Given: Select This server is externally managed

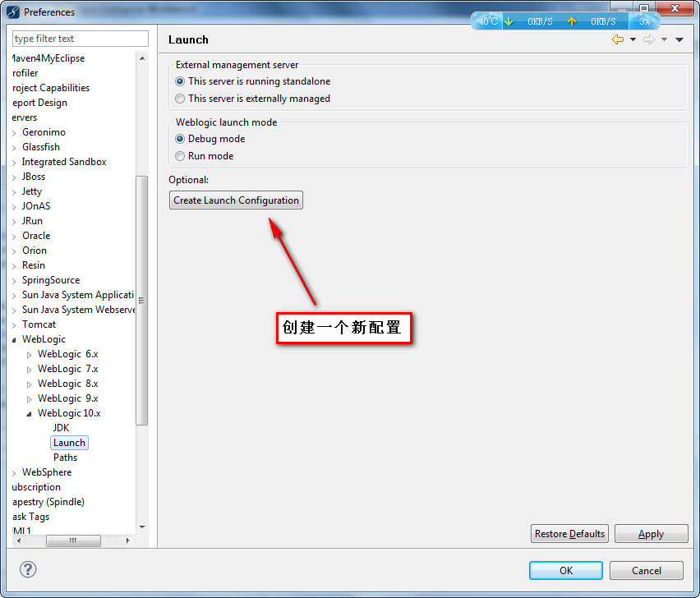Looking at the screenshot, I should point(253,99).
